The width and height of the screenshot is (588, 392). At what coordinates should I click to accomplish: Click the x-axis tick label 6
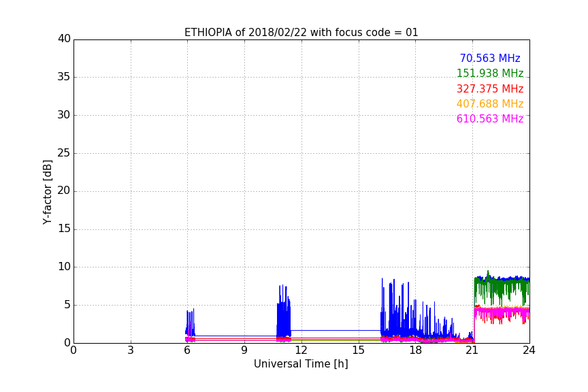[x=187, y=350]
